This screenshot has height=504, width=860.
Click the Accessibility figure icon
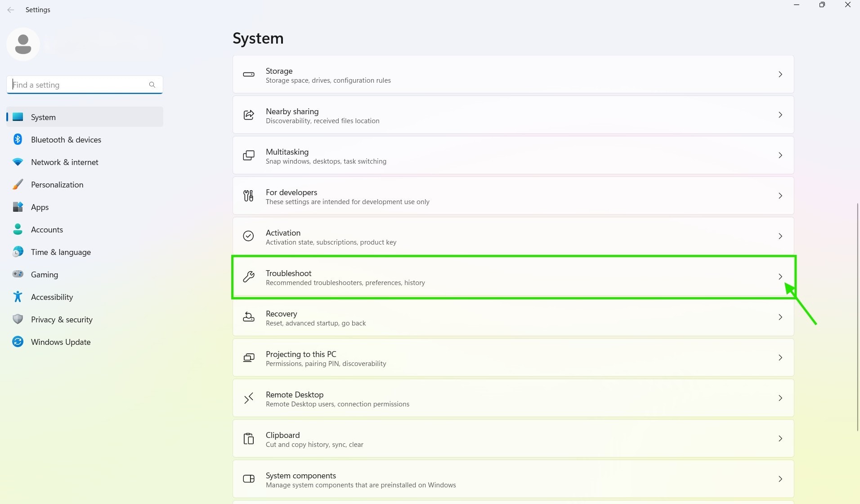[18, 297]
